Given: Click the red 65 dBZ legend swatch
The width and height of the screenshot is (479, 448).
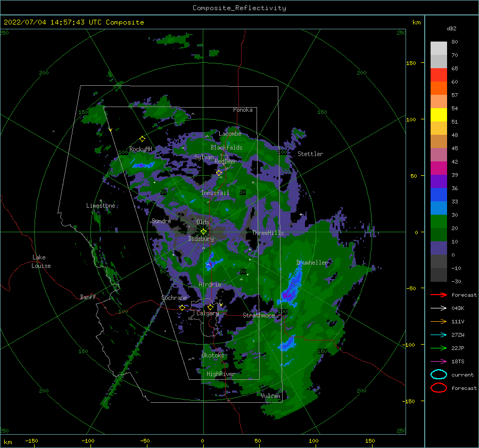Looking at the screenshot, I should (439, 75).
